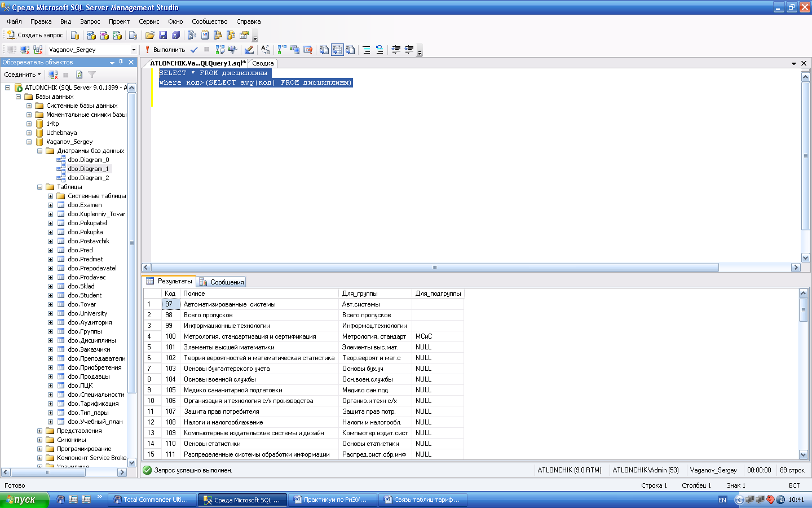Select dbo.University table in tree

tap(87, 313)
